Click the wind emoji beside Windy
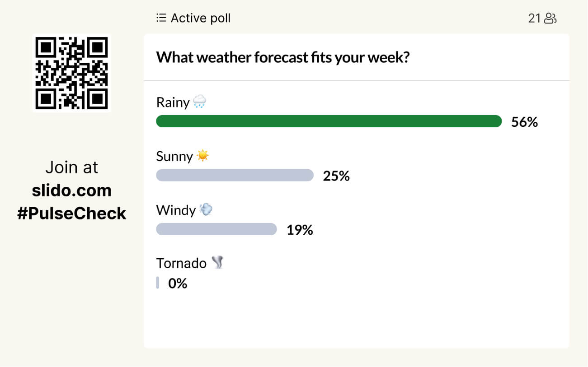Screen dimensions: 588x367 click(x=206, y=209)
